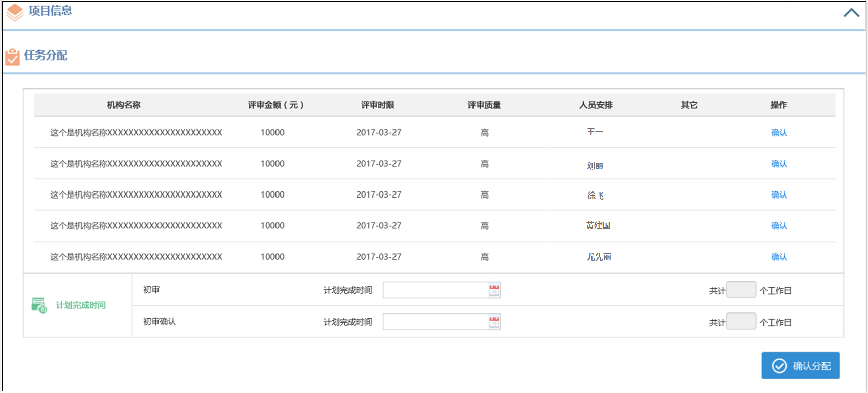Click 确认 link in 刘丽 row
The image size is (868, 393).
(779, 164)
